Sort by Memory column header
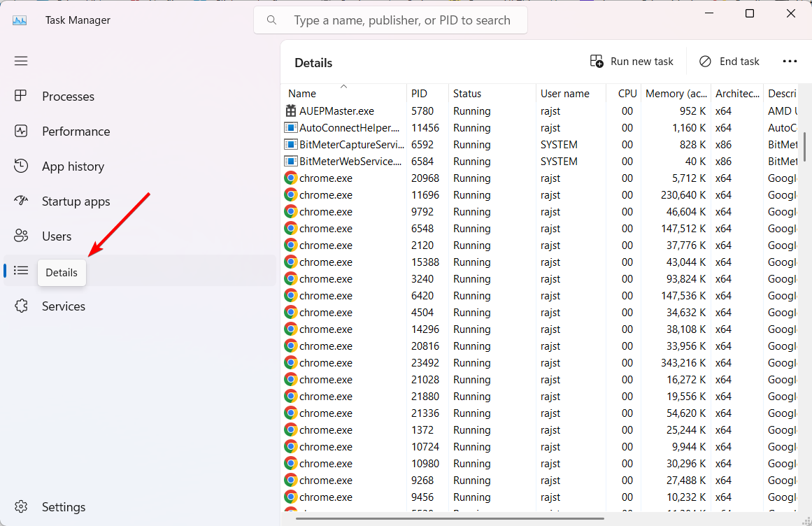The width and height of the screenshot is (812, 526). click(676, 94)
